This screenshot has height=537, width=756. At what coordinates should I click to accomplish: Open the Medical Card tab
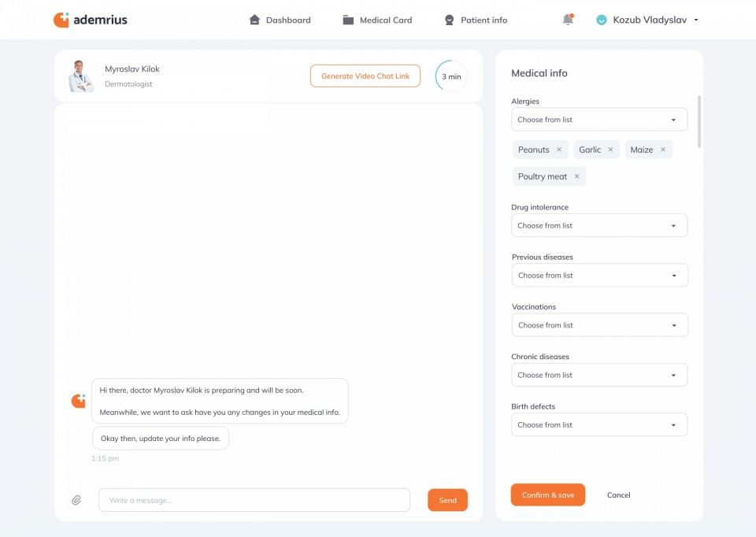[x=377, y=20]
